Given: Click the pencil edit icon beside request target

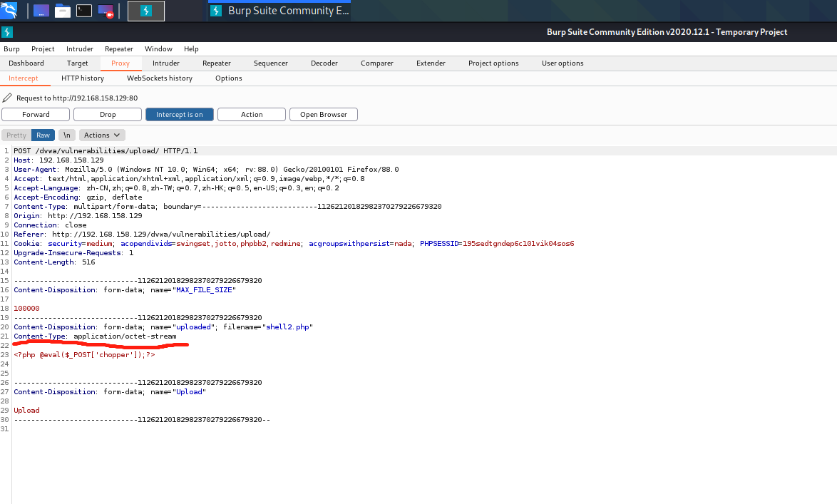Looking at the screenshot, I should [x=7, y=98].
